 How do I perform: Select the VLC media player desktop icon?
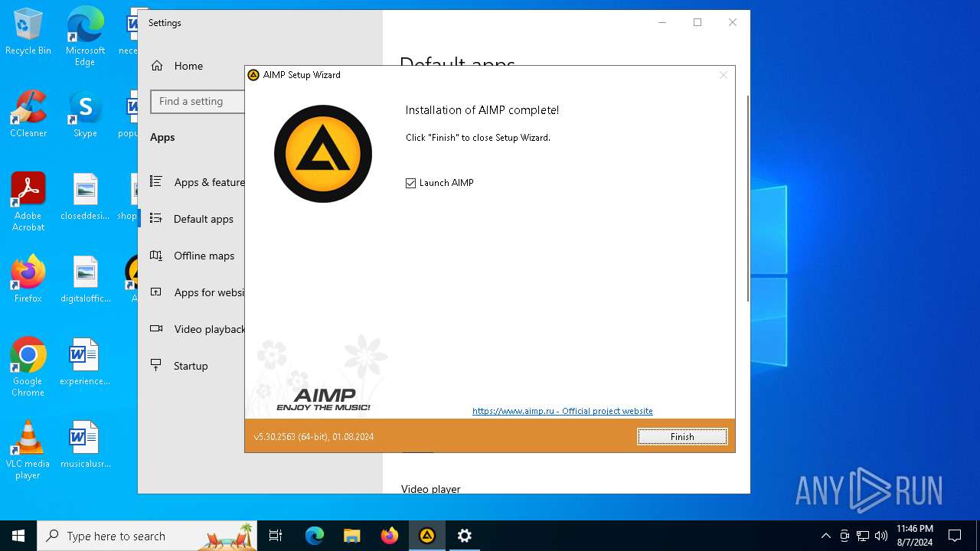click(28, 450)
